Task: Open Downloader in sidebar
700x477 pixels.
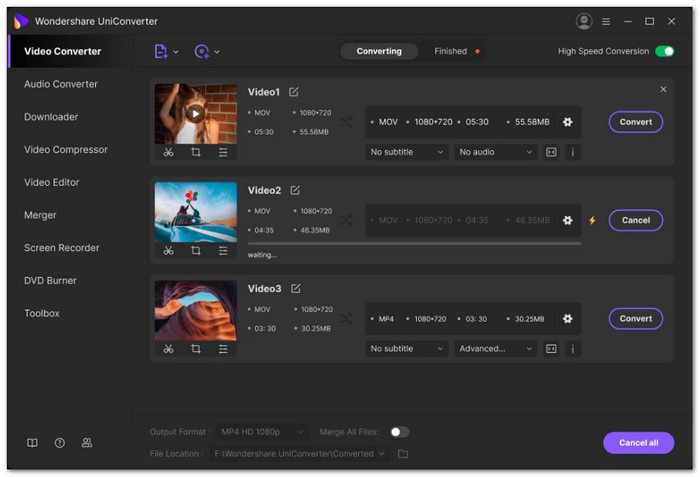Action: (x=51, y=117)
